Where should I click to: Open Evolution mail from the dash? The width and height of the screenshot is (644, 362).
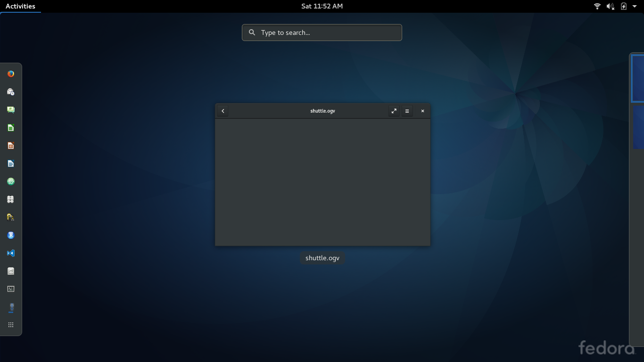point(11,92)
